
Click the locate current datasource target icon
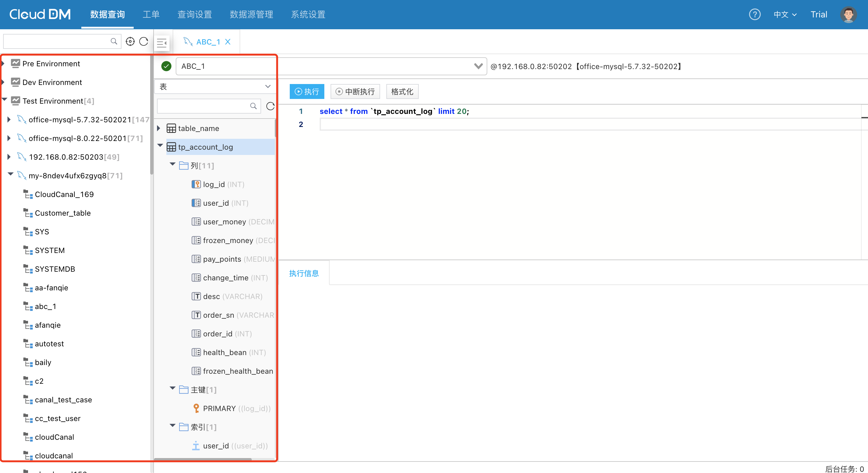coord(130,41)
